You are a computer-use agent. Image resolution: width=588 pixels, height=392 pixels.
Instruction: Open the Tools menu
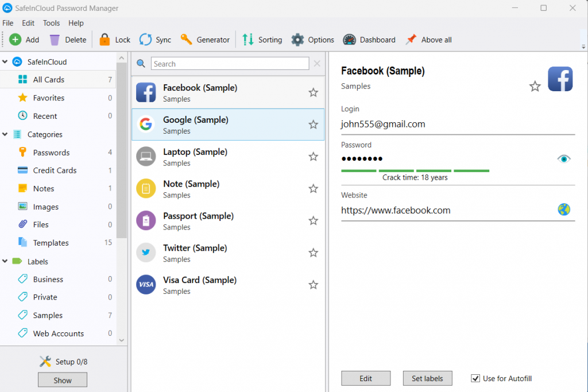[x=51, y=23]
